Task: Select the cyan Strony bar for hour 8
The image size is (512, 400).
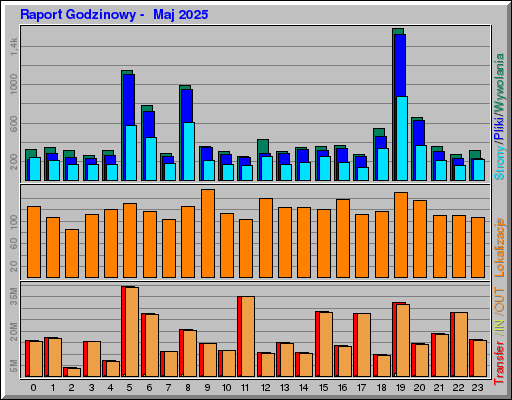Action: click(189, 152)
